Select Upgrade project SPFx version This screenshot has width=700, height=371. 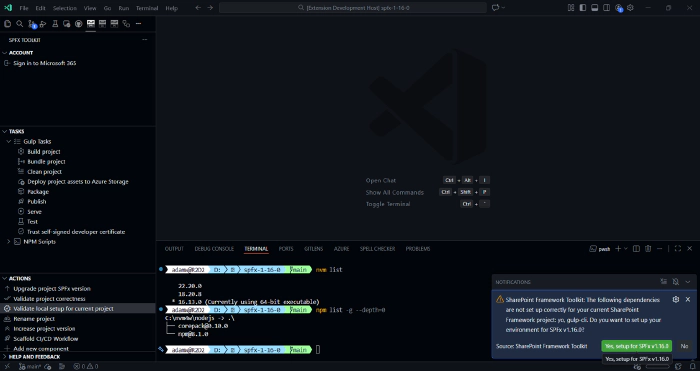tap(52, 288)
